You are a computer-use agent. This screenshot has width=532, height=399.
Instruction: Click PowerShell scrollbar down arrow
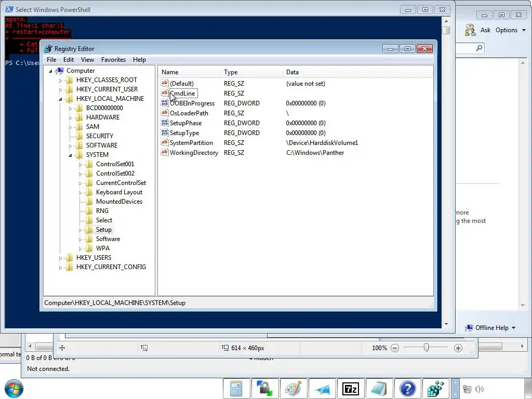pos(446,324)
